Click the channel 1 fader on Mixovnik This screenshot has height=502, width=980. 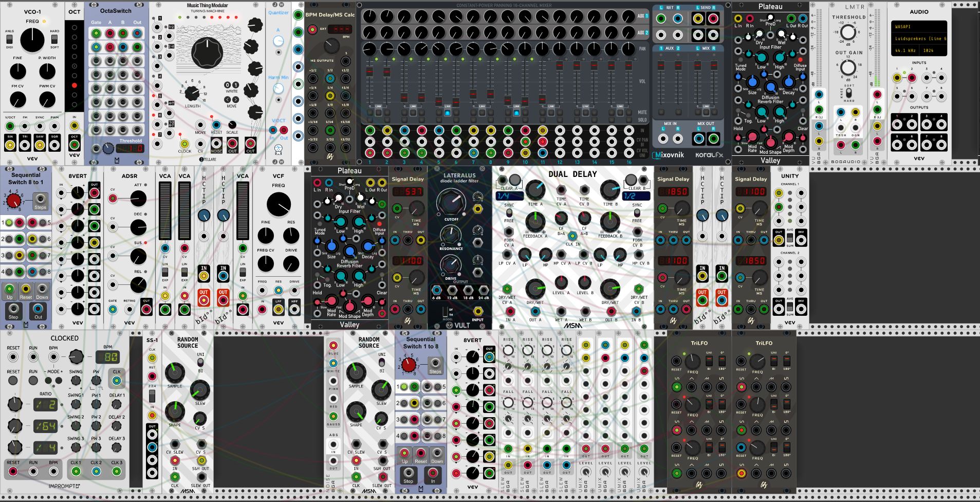click(369, 72)
